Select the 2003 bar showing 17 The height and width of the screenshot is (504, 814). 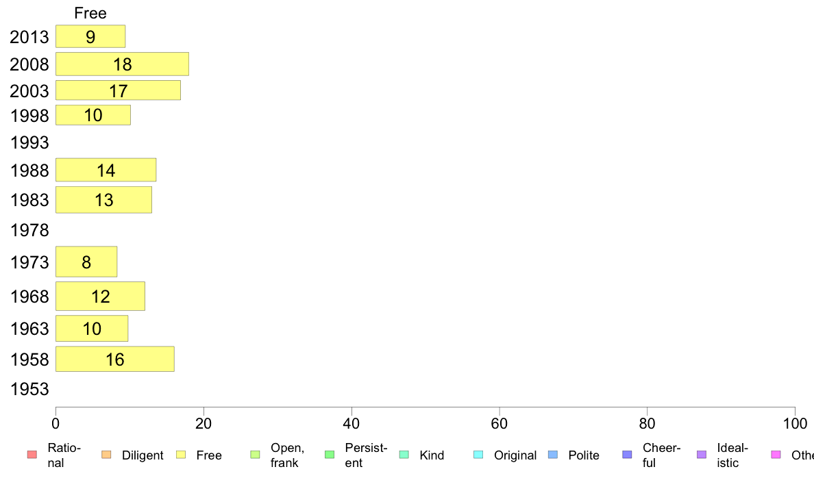[x=118, y=90]
